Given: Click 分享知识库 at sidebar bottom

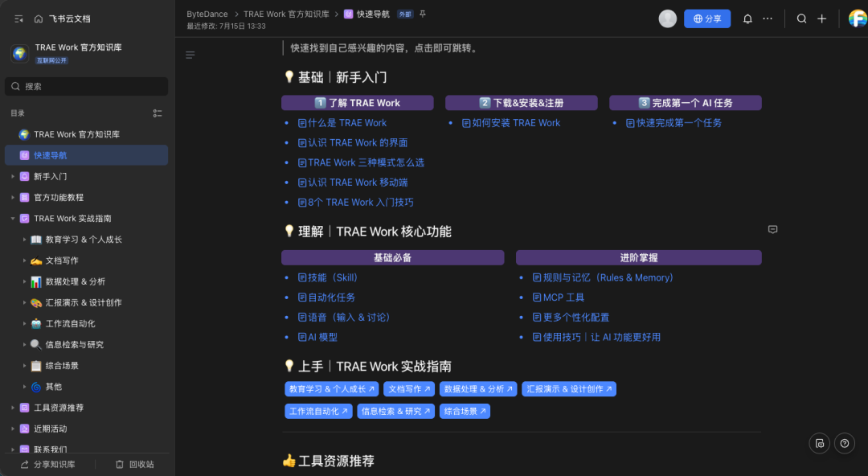Looking at the screenshot, I should point(47,465).
